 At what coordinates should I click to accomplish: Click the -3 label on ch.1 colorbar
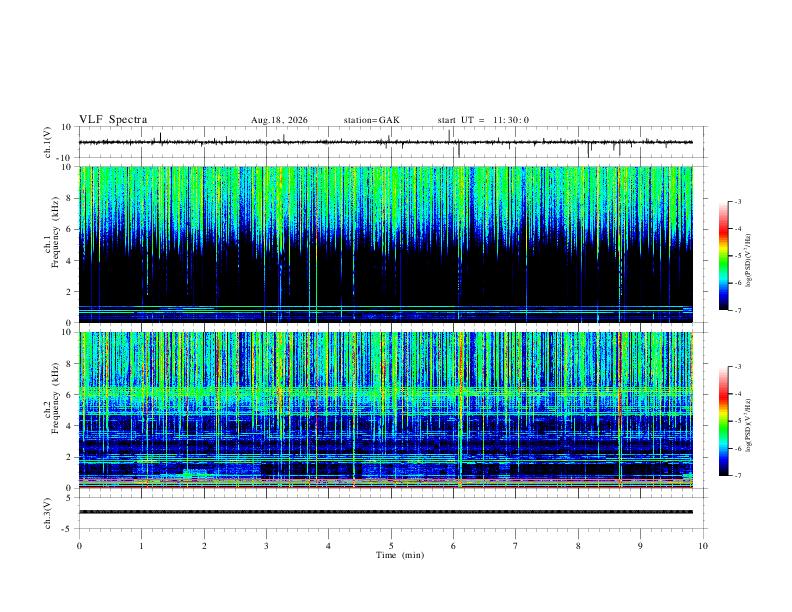(737, 201)
